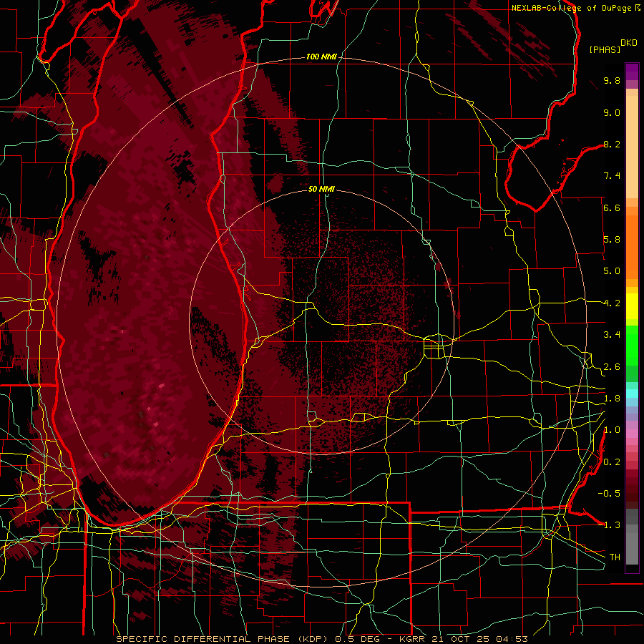The image size is (644, 644).
Task: Click the 7.4 scale value
Action: click(x=612, y=176)
